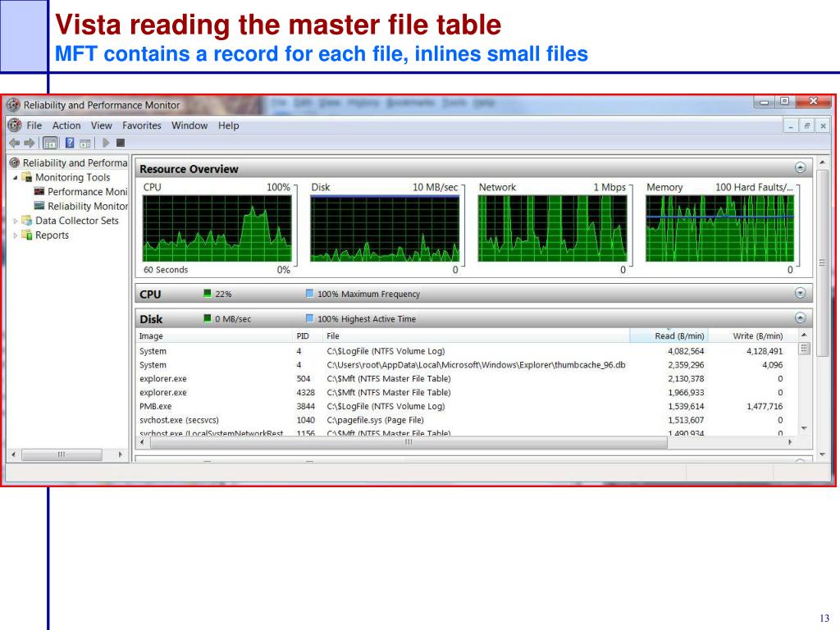Click the CPU usage graph
The height and width of the screenshot is (630, 840).
[217, 228]
